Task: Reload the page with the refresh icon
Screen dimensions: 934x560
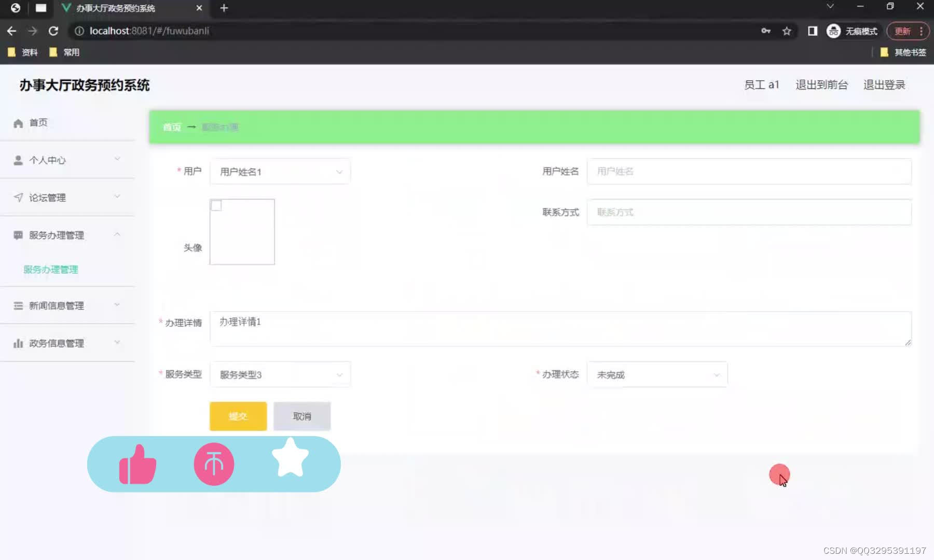Action: [53, 31]
